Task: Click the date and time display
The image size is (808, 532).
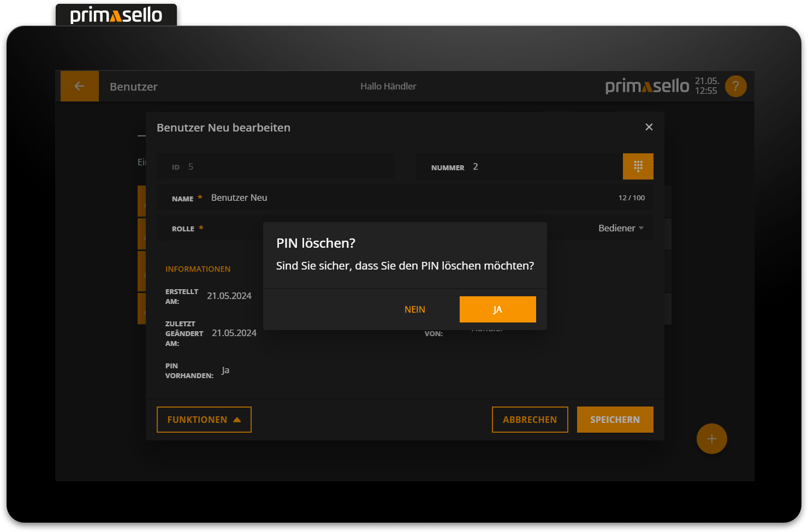Action: (706, 86)
